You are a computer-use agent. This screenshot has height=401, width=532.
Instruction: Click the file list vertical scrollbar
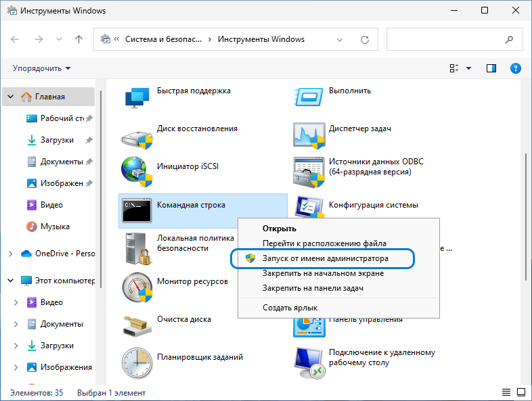tap(527, 217)
